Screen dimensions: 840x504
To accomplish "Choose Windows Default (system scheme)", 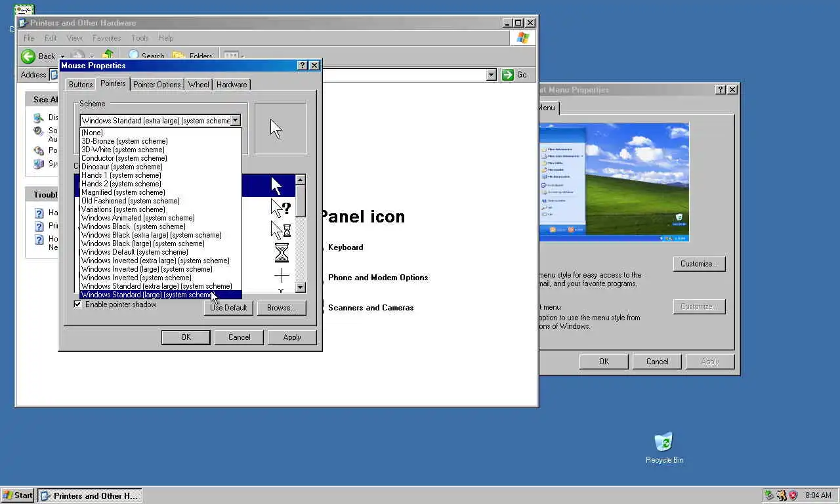I will click(161, 252).
